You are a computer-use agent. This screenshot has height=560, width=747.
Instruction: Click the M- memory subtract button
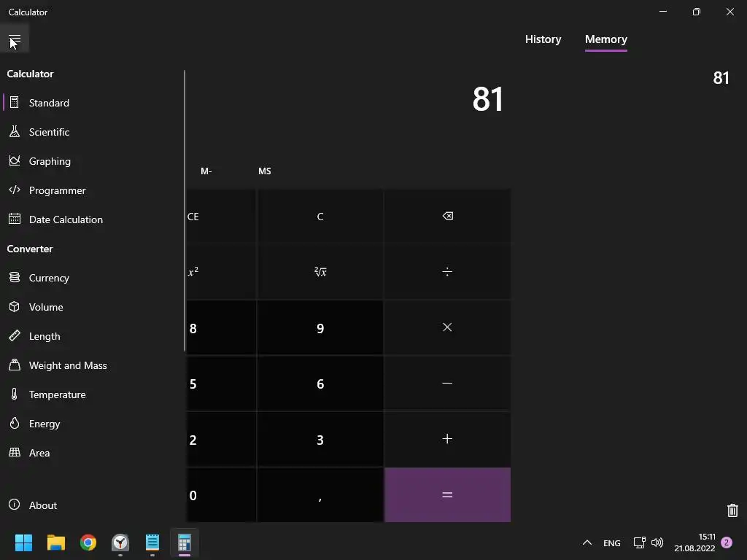coord(206,171)
